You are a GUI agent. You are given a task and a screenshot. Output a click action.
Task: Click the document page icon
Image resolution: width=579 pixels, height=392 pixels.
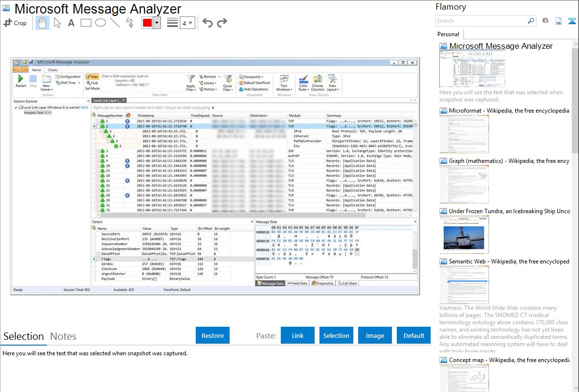[559, 21]
